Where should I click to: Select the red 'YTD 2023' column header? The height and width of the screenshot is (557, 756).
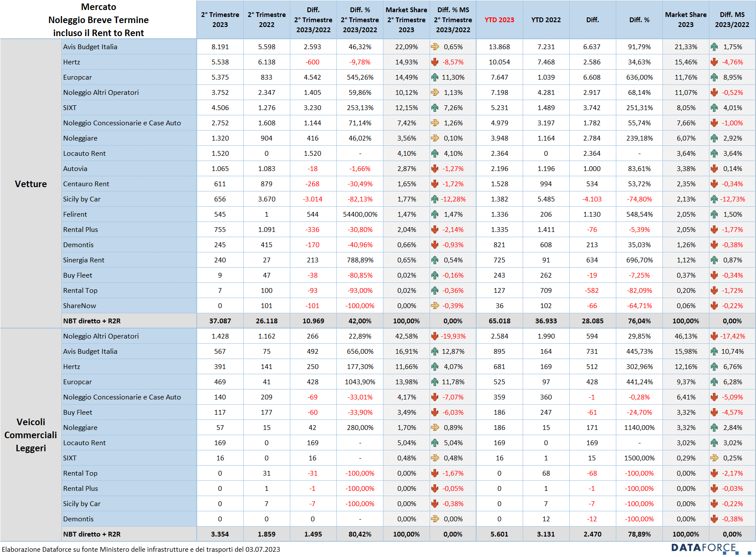tap(499, 20)
